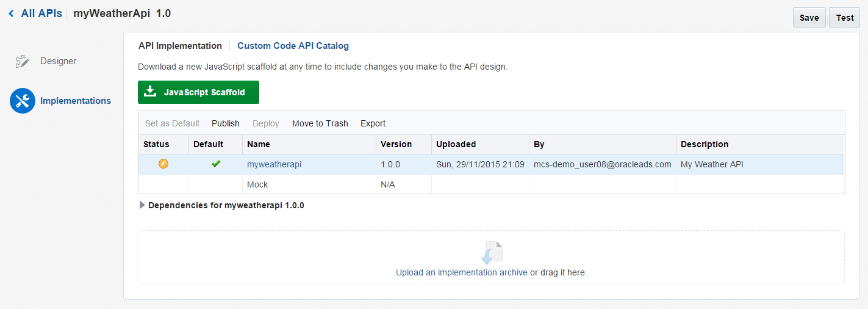Click Upload an implementation archive link
The height and width of the screenshot is (309, 868).
click(461, 272)
